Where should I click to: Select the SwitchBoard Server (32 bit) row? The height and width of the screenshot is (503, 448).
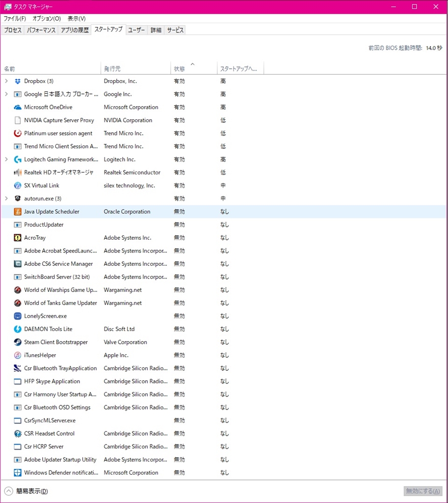pos(224,277)
